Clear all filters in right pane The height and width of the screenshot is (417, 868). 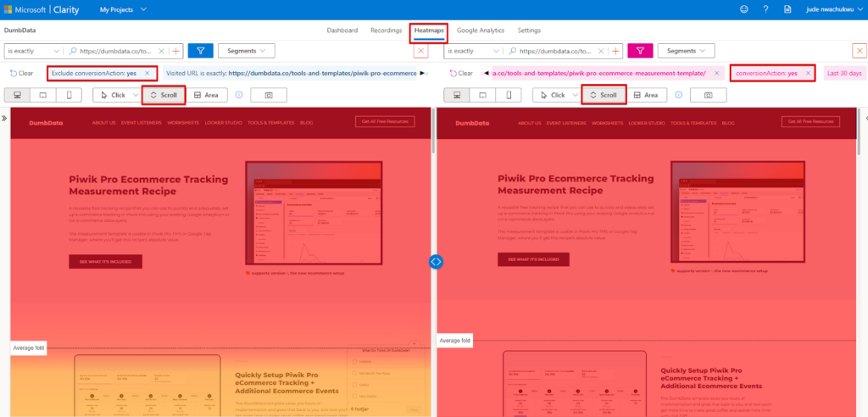[461, 73]
